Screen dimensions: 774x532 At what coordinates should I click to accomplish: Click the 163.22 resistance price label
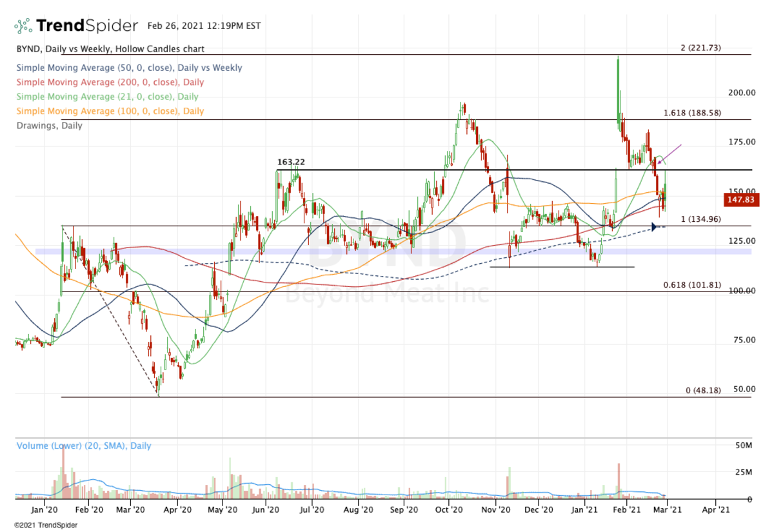(x=291, y=163)
